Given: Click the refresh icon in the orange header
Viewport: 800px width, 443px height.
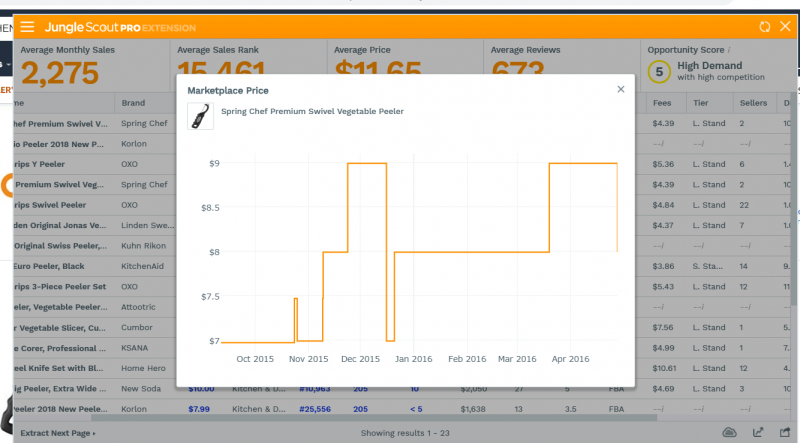Looking at the screenshot, I should (764, 27).
